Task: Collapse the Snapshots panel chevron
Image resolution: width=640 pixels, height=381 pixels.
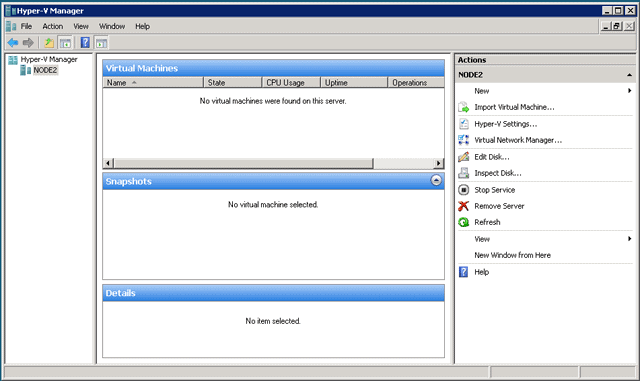Action: [x=436, y=180]
